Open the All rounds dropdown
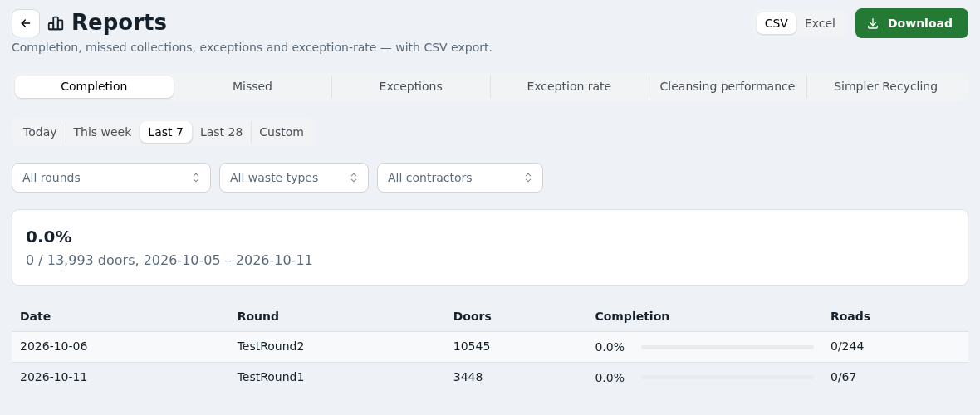The width and height of the screenshot is (980, 415). (x=111, y=178)
